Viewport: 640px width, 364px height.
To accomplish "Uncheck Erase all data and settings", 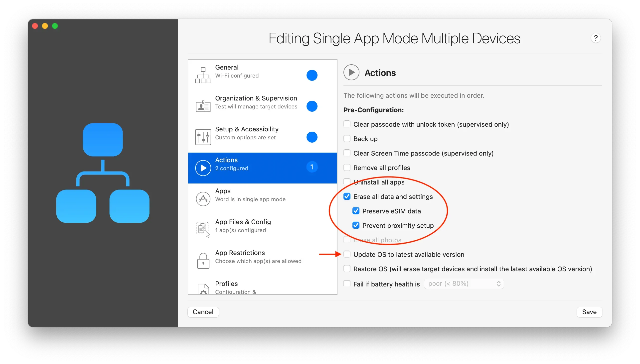I will click(x=347, y=196).
